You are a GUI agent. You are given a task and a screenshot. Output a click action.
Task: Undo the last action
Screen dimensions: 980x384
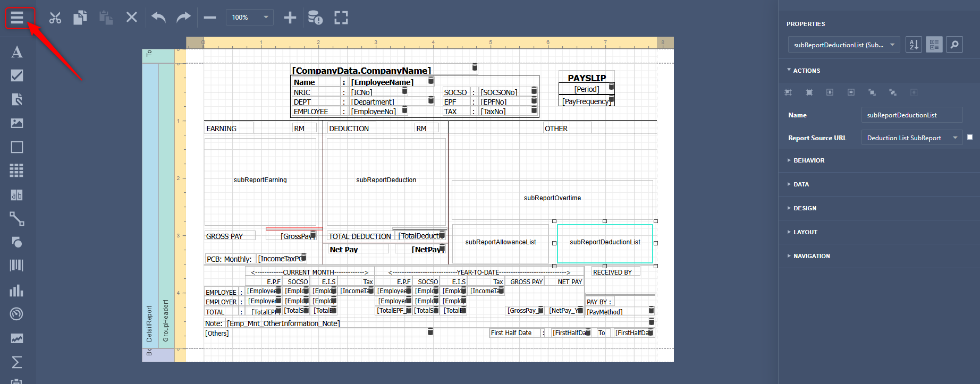158,18
